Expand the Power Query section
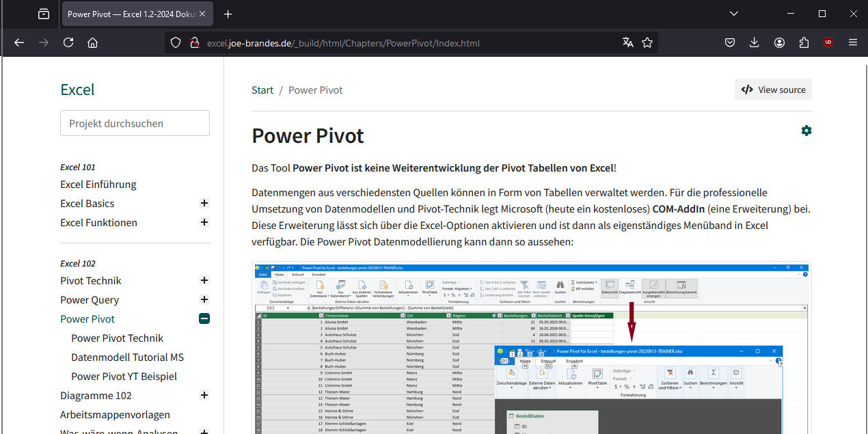This screenshot has height=434, width=868. [204, 300]
